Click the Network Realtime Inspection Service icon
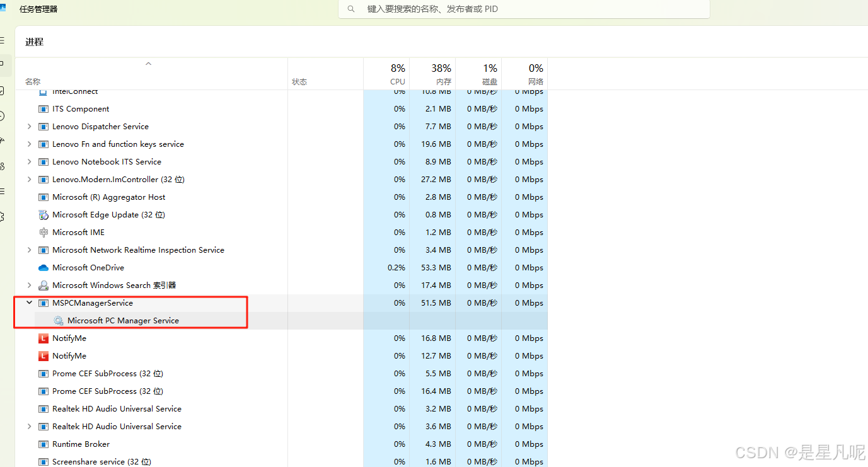Image resolution: width=868 pixels, height=467 pixels. tap(43, 250)
